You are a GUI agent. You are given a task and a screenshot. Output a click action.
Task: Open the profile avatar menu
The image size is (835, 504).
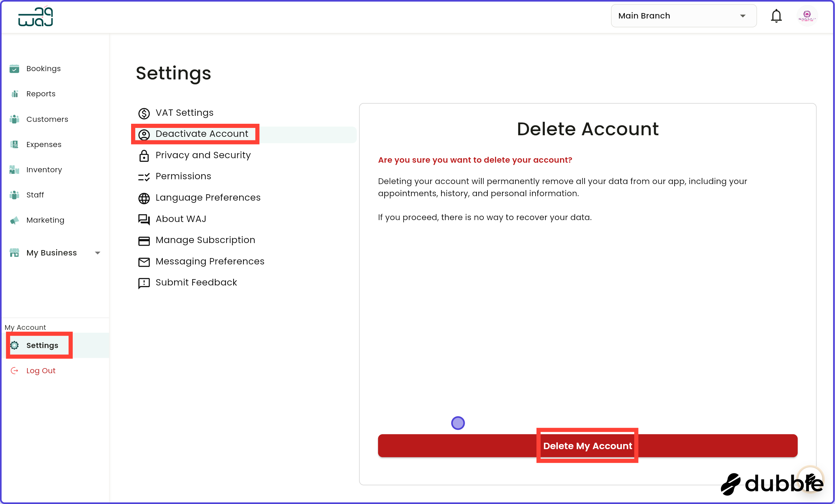click(807, 16)
